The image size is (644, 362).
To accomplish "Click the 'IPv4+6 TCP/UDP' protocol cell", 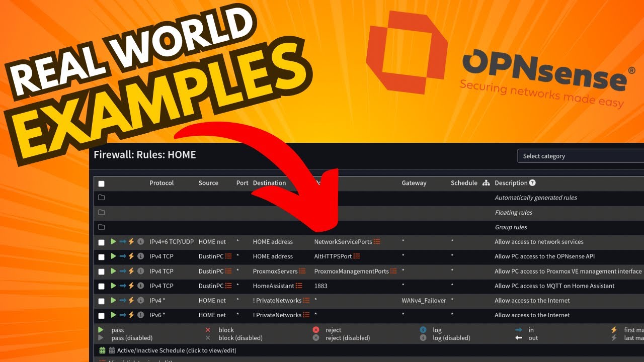I will [x=172, y=242].
